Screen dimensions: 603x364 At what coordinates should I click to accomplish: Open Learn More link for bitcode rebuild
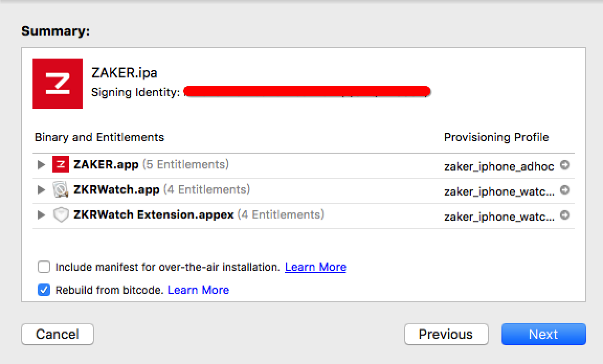198,290
